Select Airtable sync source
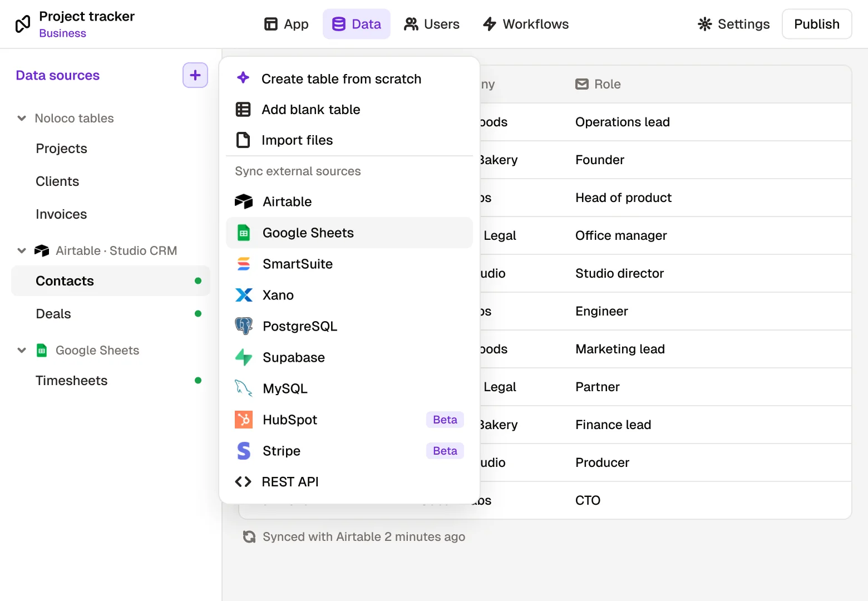 (349, 201)
